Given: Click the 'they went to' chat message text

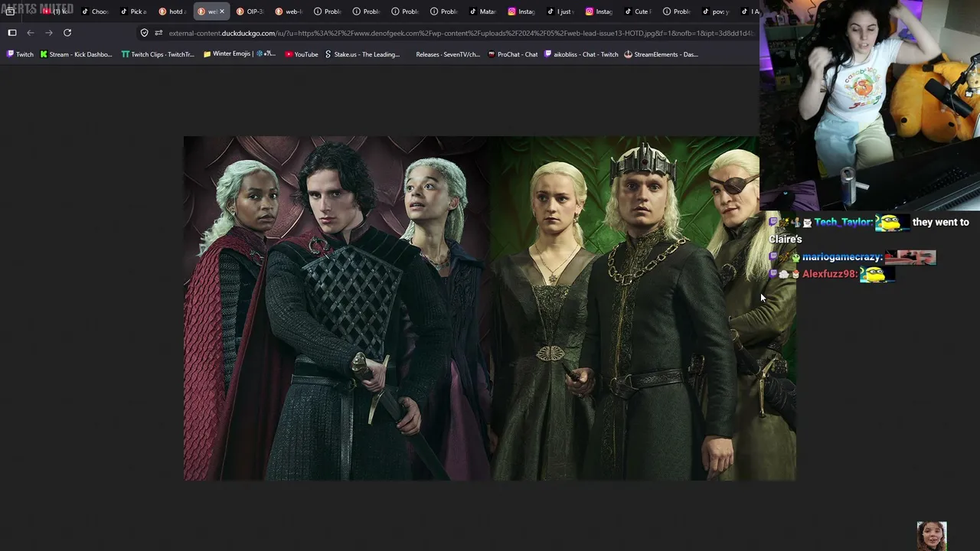Looking at the screenshot, I should 941,222.
